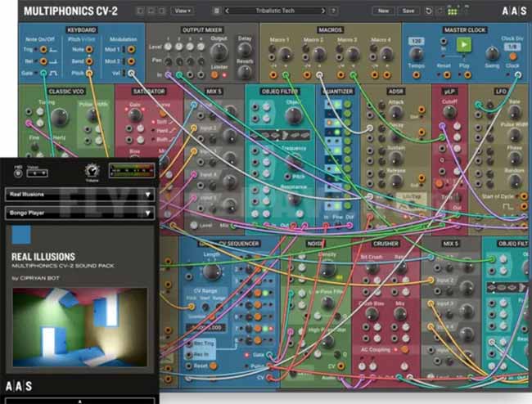
Task: Open the preset browser icon beside preset name
Action: click(216, 11)
